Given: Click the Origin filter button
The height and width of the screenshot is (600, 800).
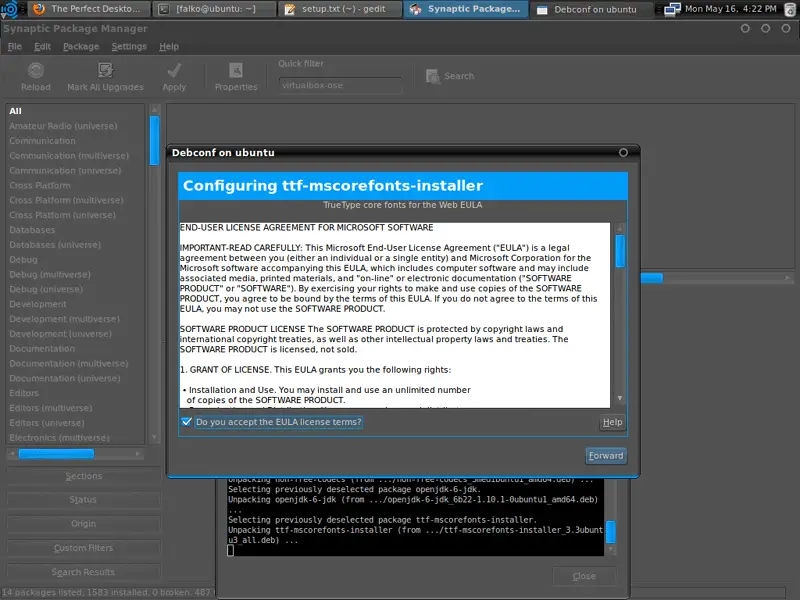Looking at the screenshot, I should pyautogui.click(x=83, y=524).
